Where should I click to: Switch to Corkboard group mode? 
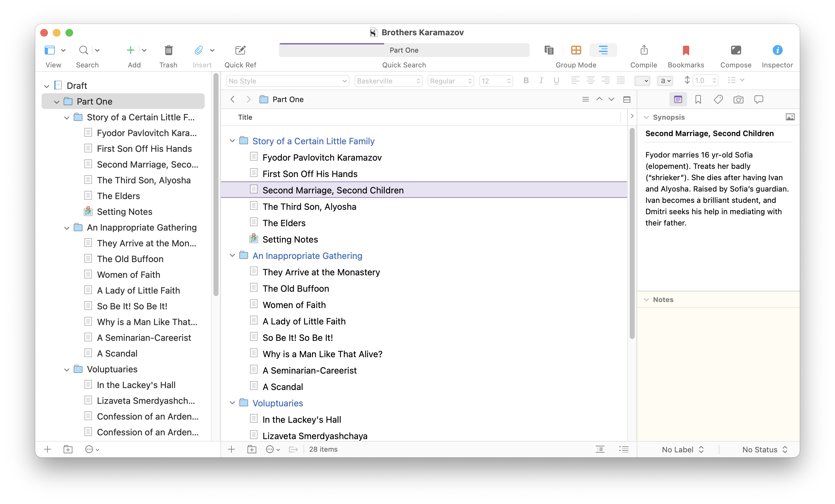576,50
